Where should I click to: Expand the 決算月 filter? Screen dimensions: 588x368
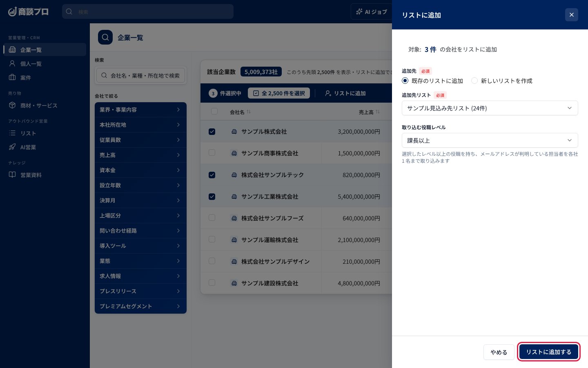pyautogui.click(x=140, y=200)
